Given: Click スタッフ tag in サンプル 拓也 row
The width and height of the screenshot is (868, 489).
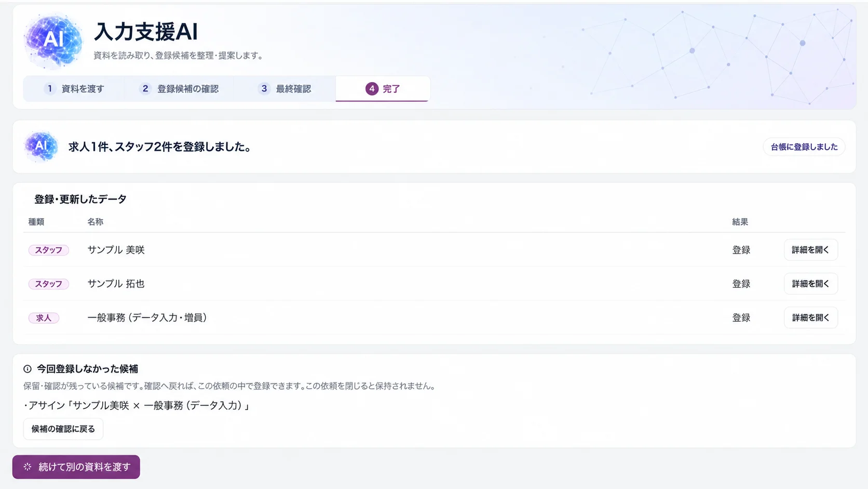Looking at the screenshot, I should click(x=49, y=284).
